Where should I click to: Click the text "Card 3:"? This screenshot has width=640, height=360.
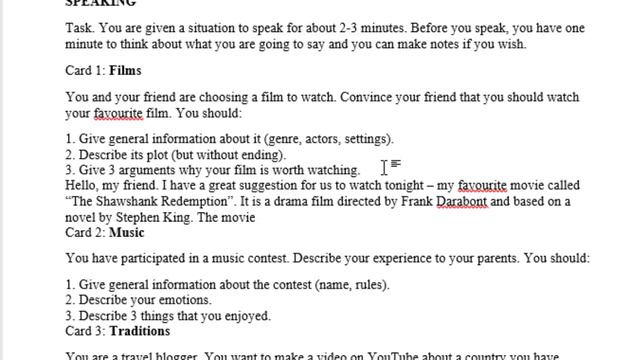pyautogui.click(x=85, y=331)
